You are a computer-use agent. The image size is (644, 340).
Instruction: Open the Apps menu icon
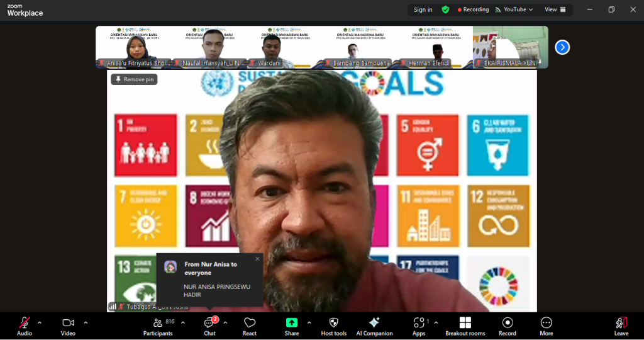418,326
